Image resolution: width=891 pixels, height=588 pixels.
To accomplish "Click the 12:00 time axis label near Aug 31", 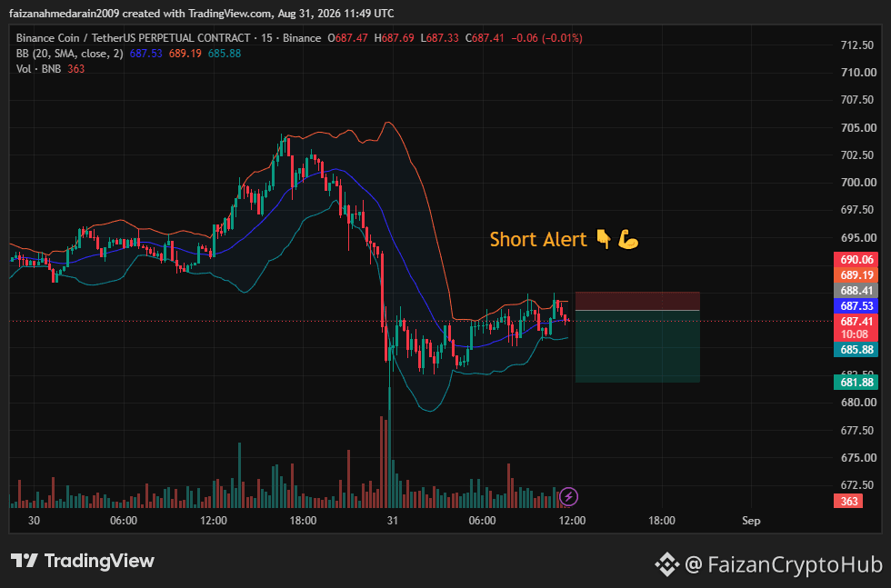I will 572,521.
